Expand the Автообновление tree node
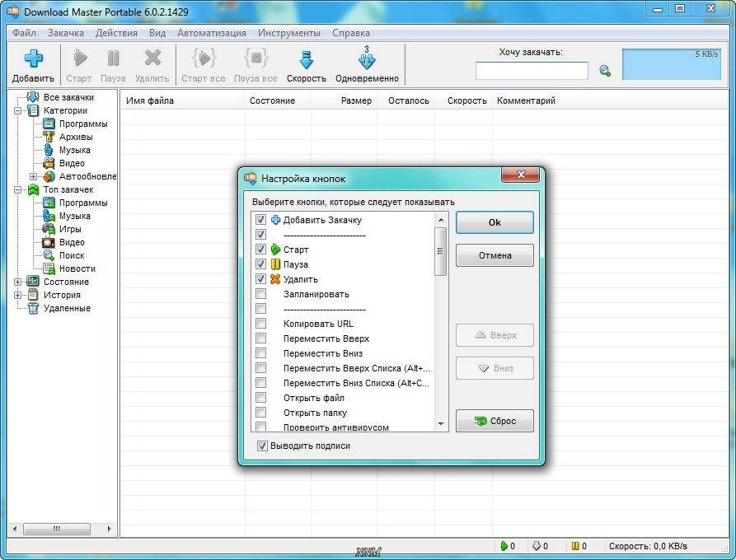The width and height of the screenshot is (736, 560). click(x=33, y=177)
